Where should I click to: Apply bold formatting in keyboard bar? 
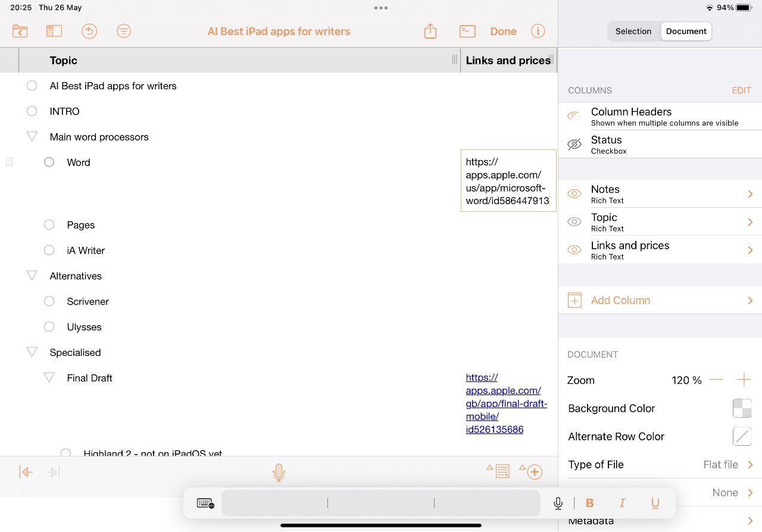coord(589,503)
